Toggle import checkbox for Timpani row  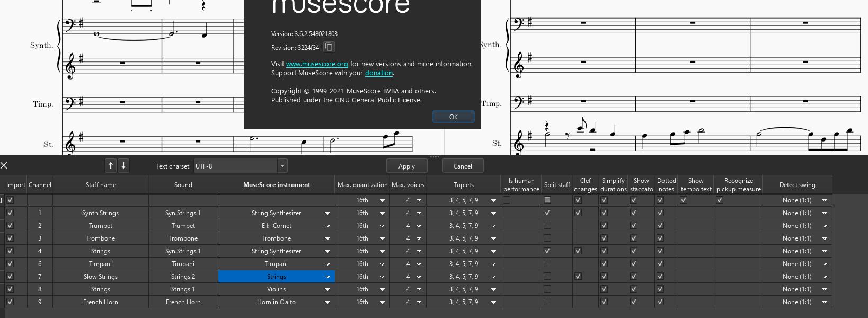[x=10, y=263]
